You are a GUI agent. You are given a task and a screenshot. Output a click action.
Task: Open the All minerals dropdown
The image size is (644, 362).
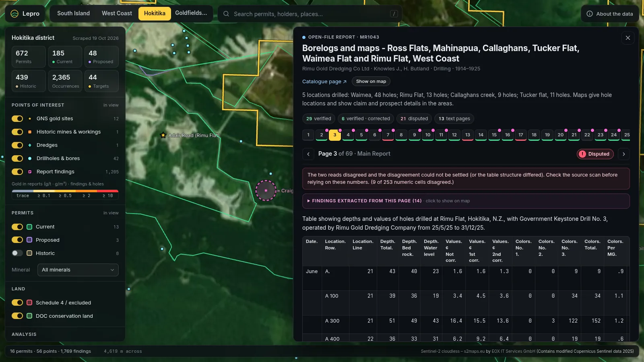click(78, 270)
